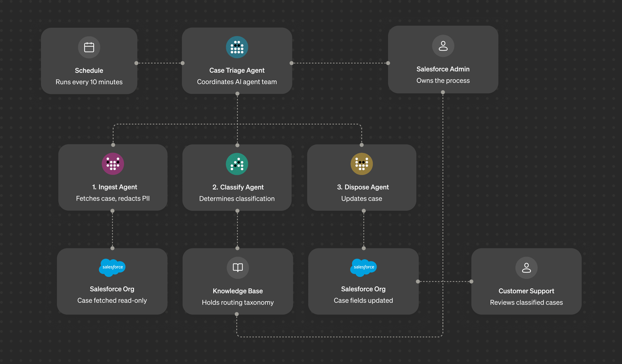Click the Classify Agent green dotted icon
622x364 pixels.
click(x=237, y=164)
